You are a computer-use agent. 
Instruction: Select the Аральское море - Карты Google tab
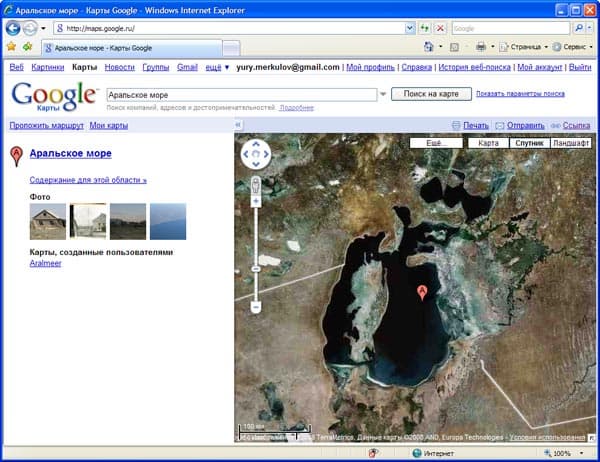pyautogui.click(x=131, y=48)
